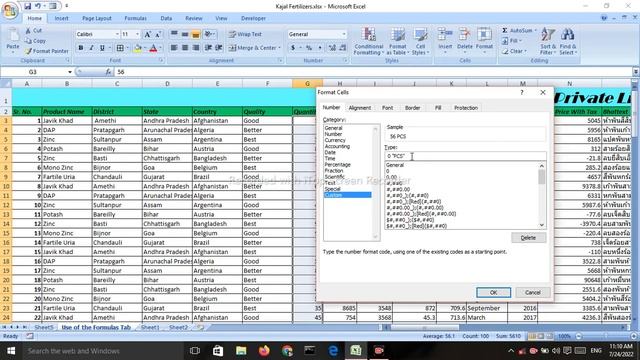Click the Paste icon in Clipboard group

click(13, 36)
